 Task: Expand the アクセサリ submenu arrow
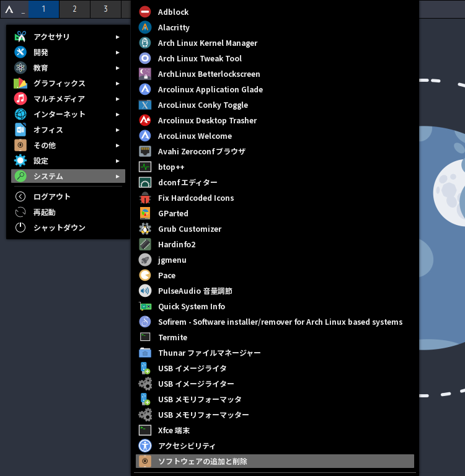click(x=118, y=37)
